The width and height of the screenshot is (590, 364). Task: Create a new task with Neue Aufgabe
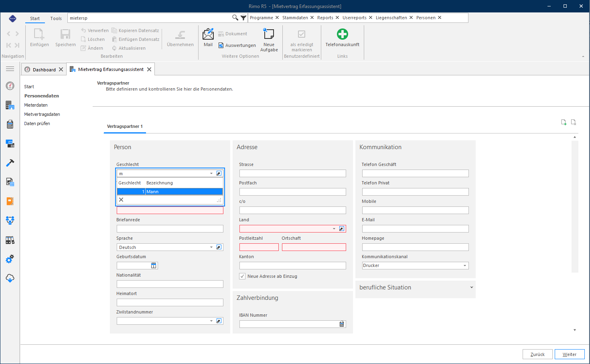click(x=269, y=40)
